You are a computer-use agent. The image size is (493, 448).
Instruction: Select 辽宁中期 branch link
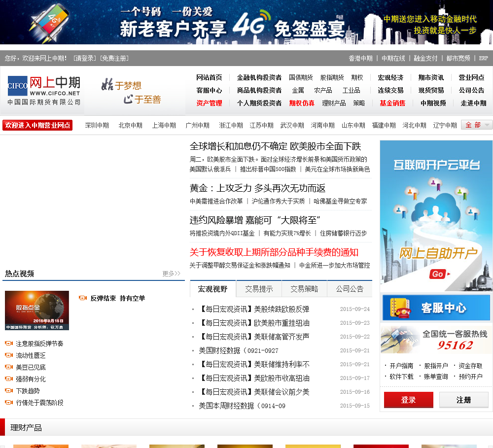(445, 125)
